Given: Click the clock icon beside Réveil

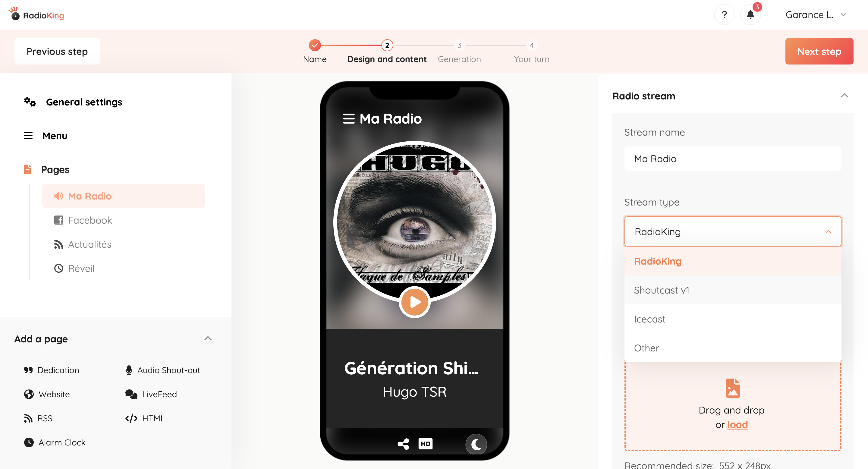Looking at the screenshot, I should click(x=59, y=268).
